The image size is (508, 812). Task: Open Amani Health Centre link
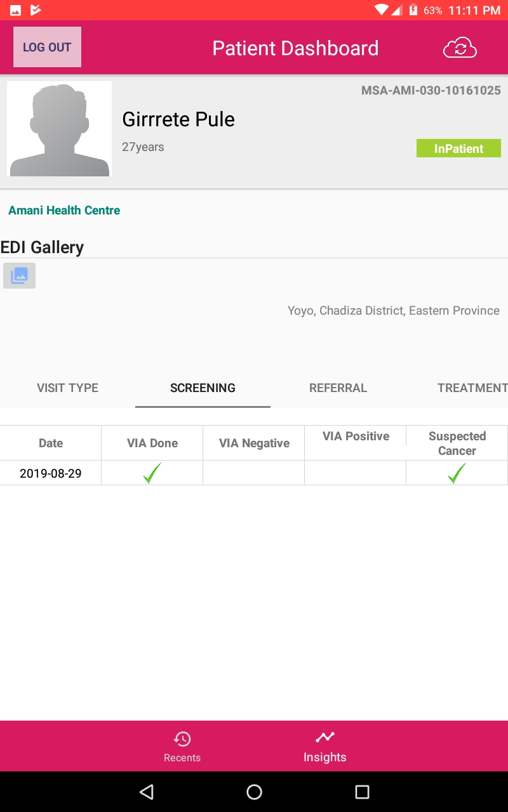64,210
